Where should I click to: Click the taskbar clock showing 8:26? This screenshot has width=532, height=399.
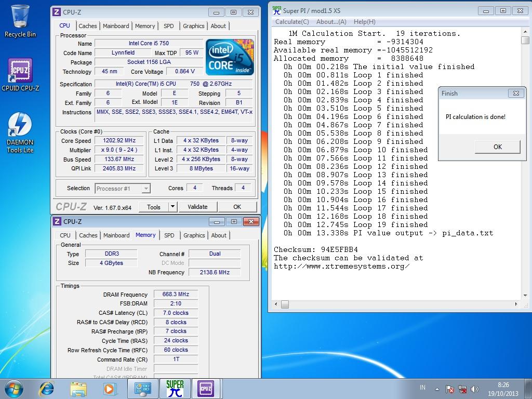[503, 389]
